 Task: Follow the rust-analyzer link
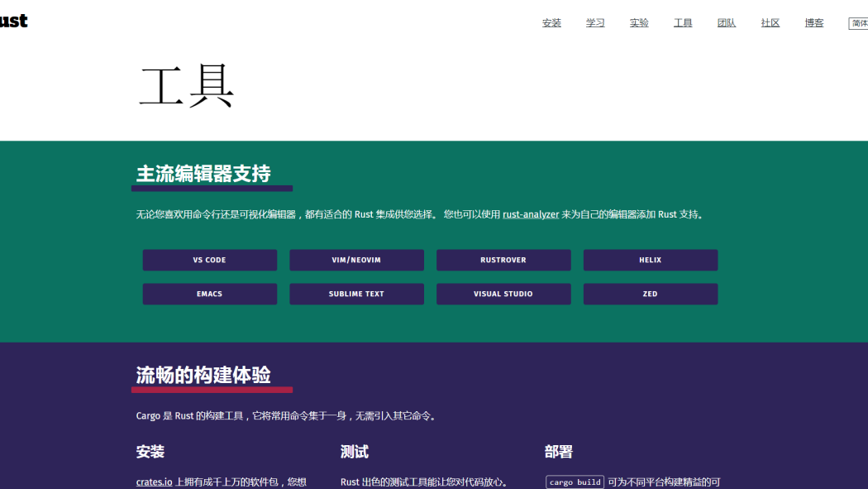531,214
